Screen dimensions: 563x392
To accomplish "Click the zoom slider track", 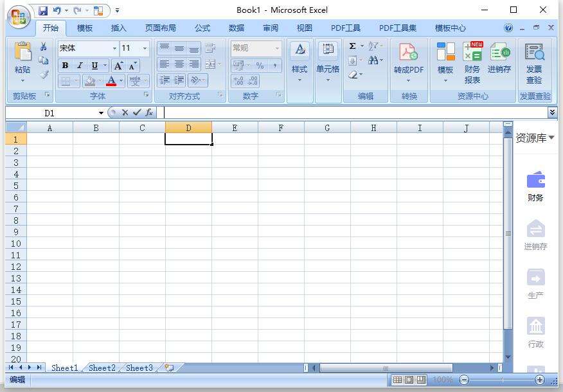I will [x=502, y=380].
